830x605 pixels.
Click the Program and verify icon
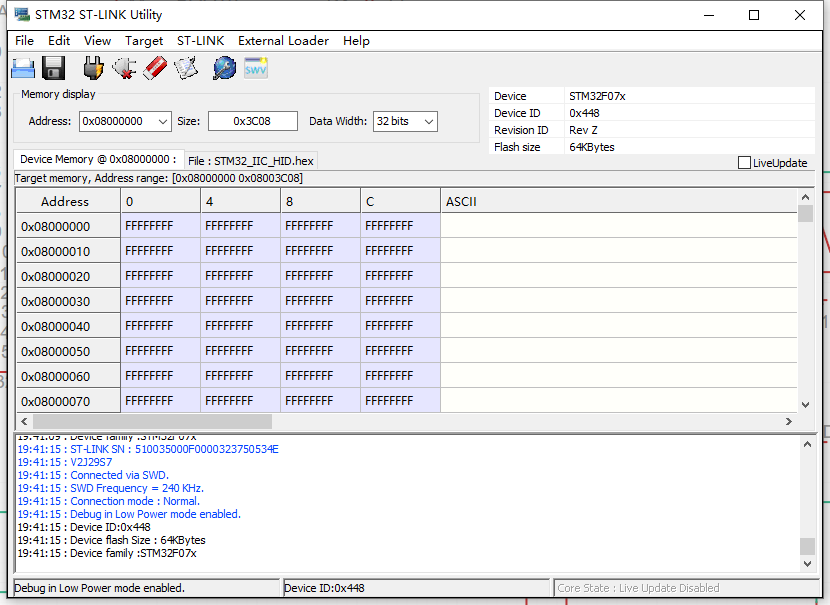click(186, 68)
